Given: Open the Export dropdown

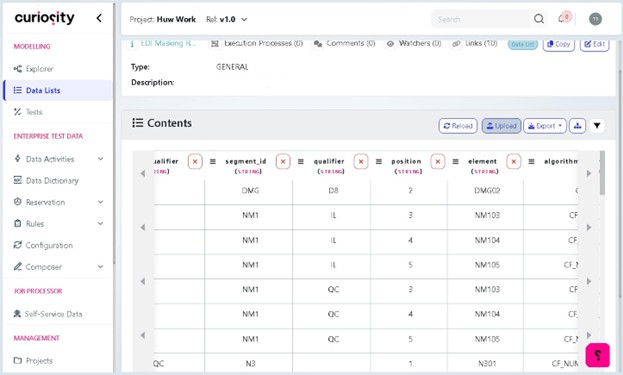Looking at the screenshot, I should pos(545,126).
